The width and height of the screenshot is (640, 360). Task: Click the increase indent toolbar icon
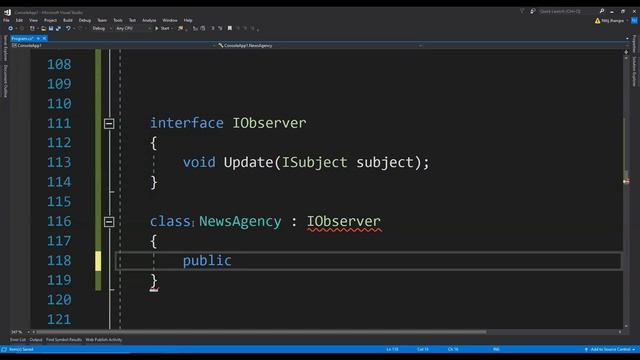pyautogui.click(x=220, y=29)
